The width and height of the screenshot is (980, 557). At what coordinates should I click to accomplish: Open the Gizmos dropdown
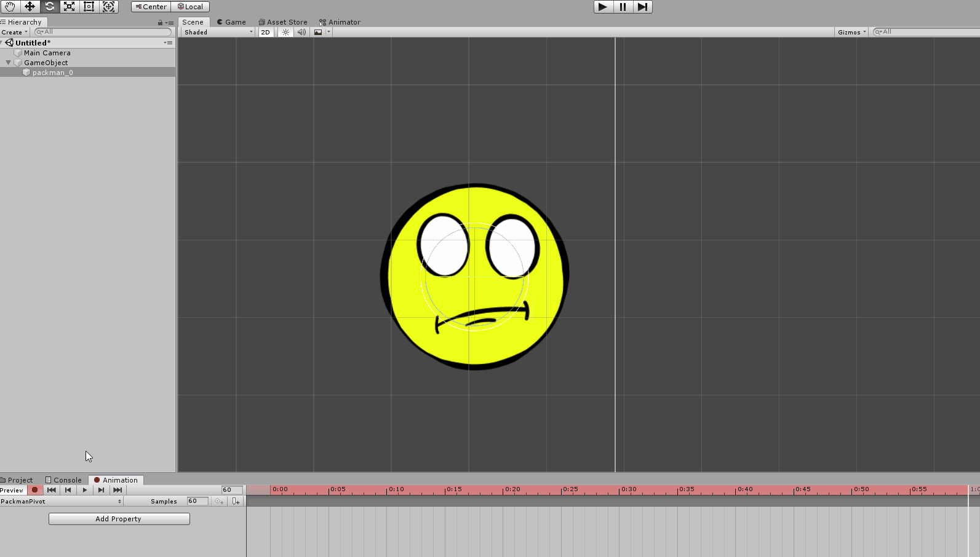[851, 32]
